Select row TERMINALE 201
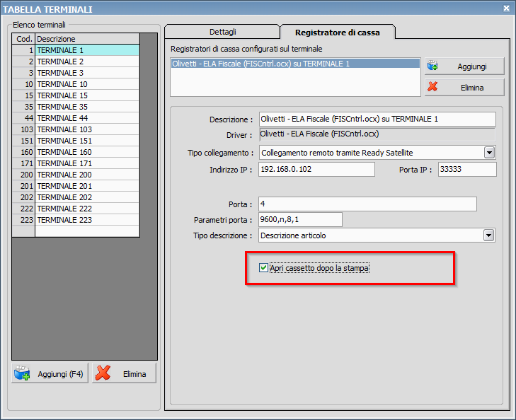The height and width of the screenshot is (420, 516). [76, 186]
